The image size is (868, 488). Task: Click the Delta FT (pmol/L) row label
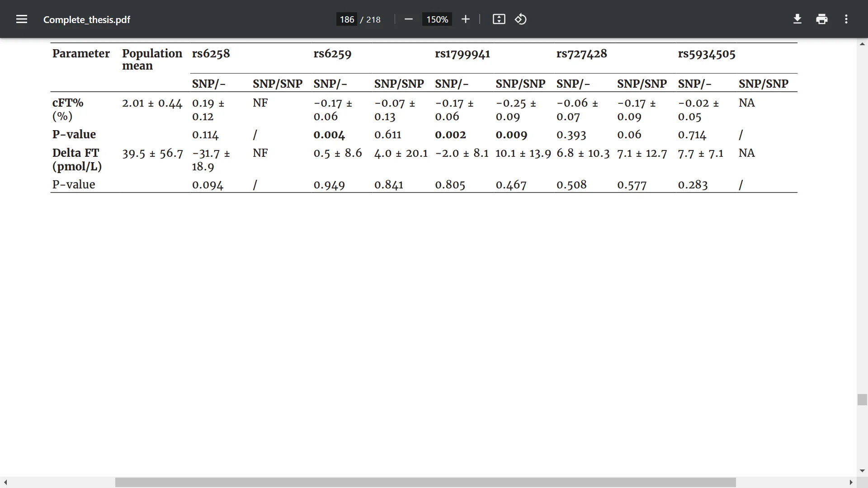pos(77,160)
